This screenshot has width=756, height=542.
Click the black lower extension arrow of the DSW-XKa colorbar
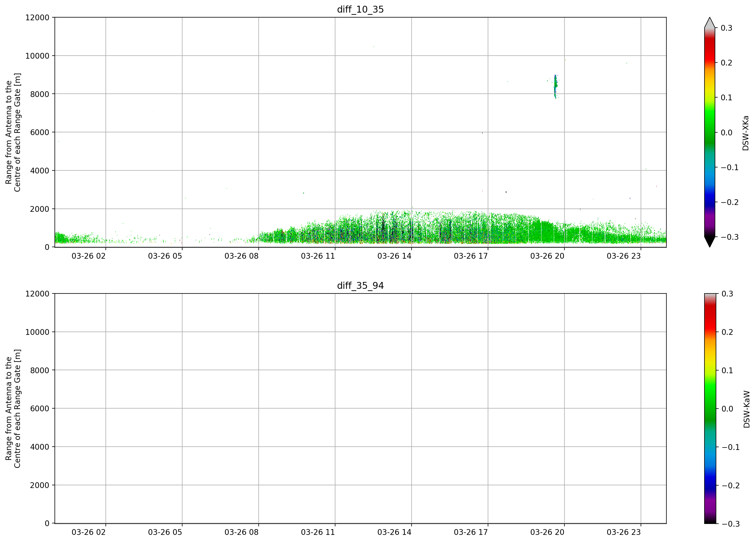(710, 242)
